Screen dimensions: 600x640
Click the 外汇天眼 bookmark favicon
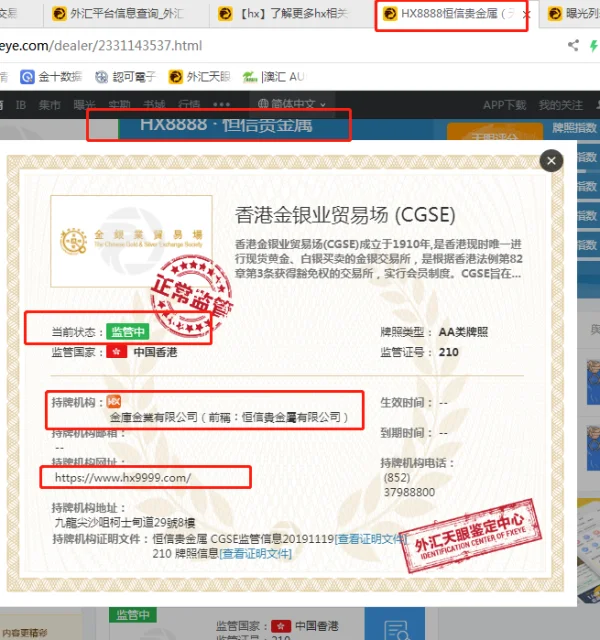pyautogui.click(x=176, y=76)
